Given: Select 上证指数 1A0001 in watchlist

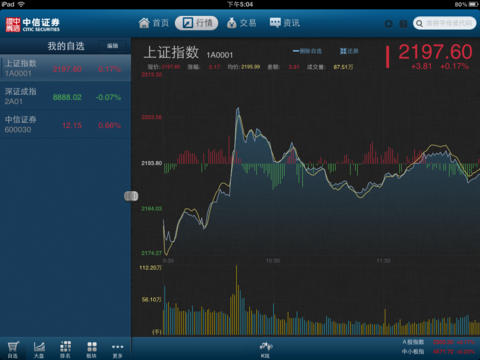Looking at the screenshot, I should pyautogui.click(x=65, y=68).
